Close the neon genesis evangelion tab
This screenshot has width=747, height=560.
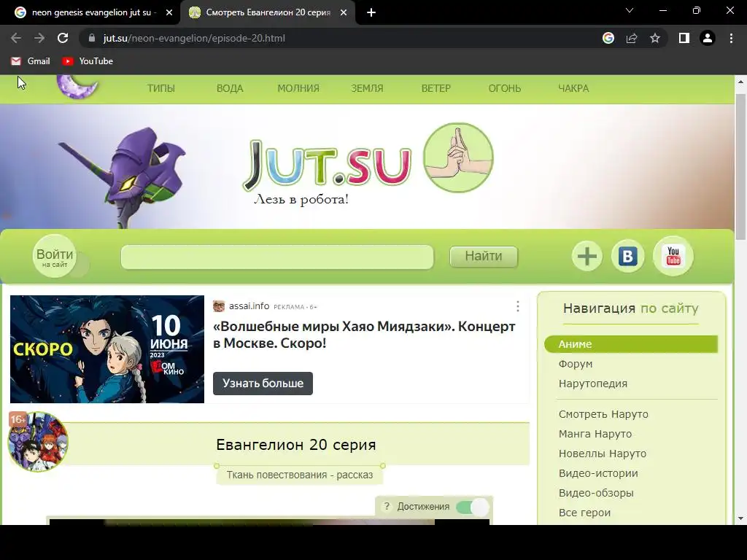point(169,13)
